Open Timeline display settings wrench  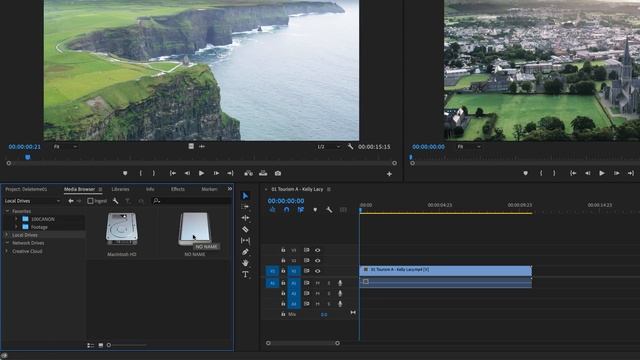329,210
